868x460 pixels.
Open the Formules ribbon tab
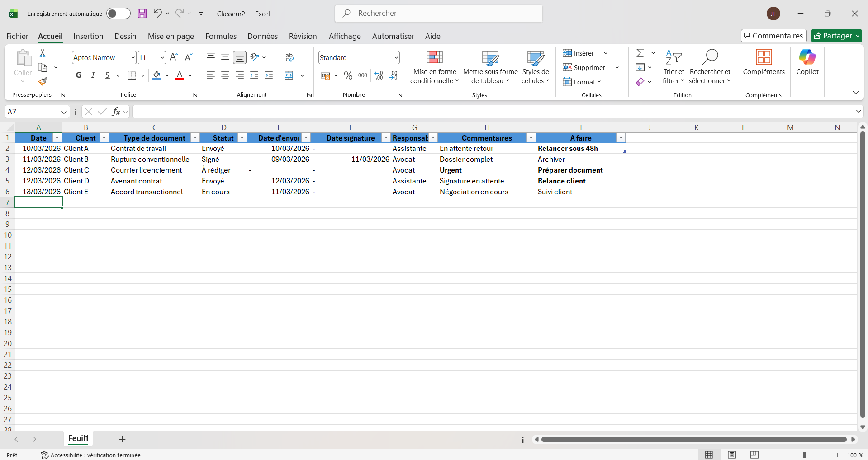pos(221,36)
